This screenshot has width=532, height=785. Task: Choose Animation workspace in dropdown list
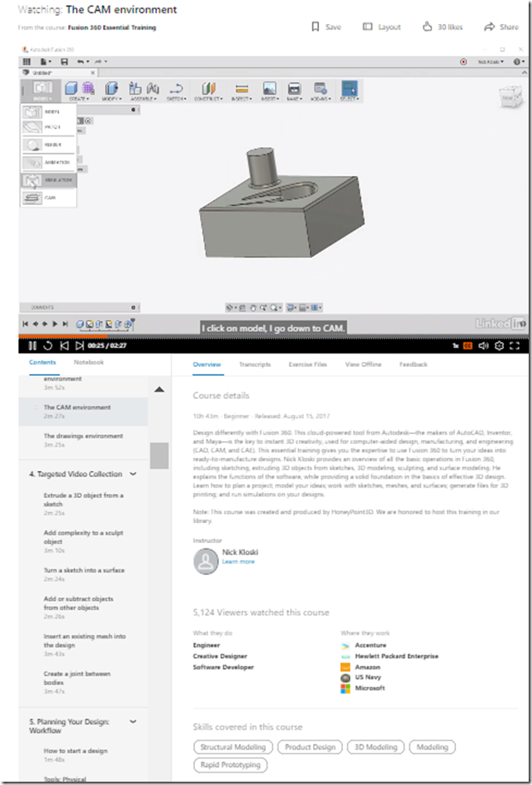click(x=48, y=162)
